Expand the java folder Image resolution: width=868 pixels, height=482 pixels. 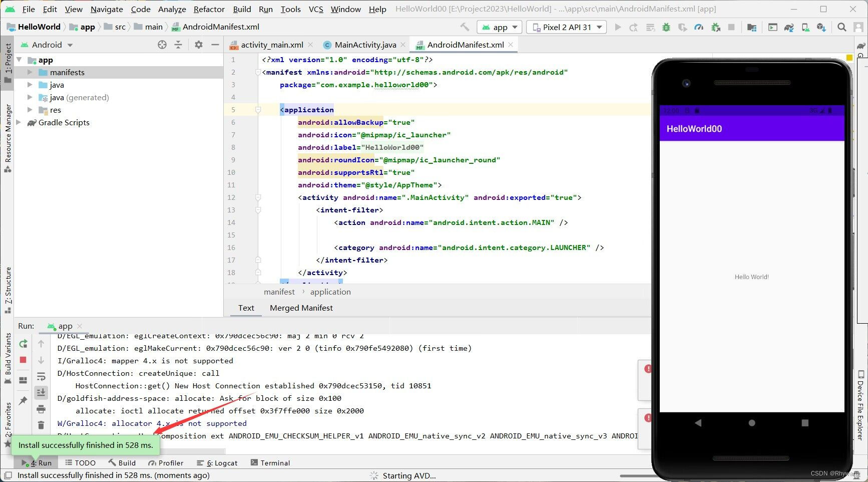[x=30, y=85]
